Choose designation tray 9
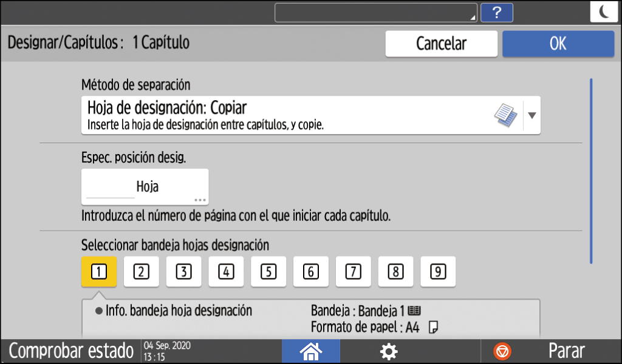The height and width of the screenshot is (364, 622). point(437,272)
